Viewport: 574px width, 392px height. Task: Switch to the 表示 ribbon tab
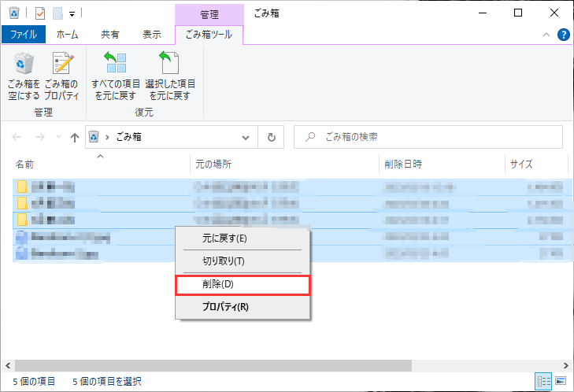[152, 35]
